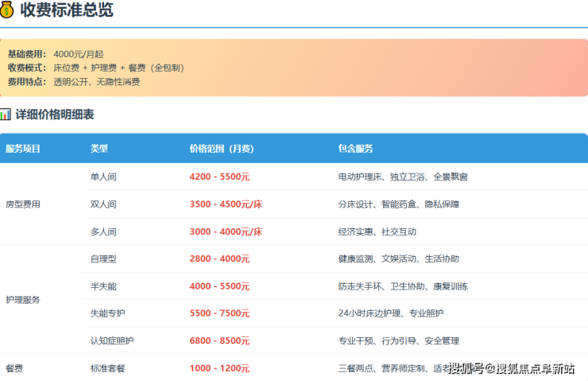The width and height of the screenshot is (588, 381).
Task: Click the 收费标准总览 heading
Action: pyautogui.click(x=67, y=10)
